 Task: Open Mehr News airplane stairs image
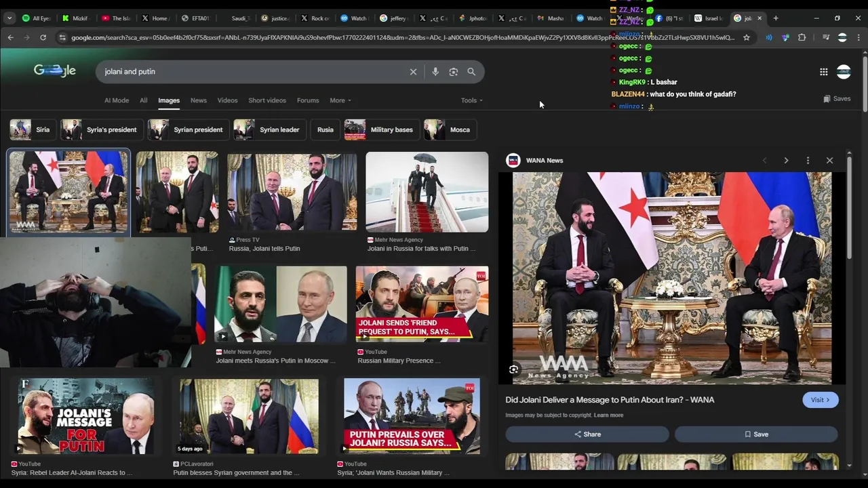click(x=427, y=192)
